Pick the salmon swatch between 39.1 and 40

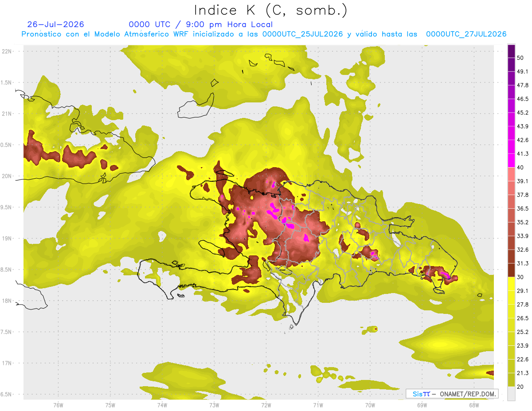point(511,174)
